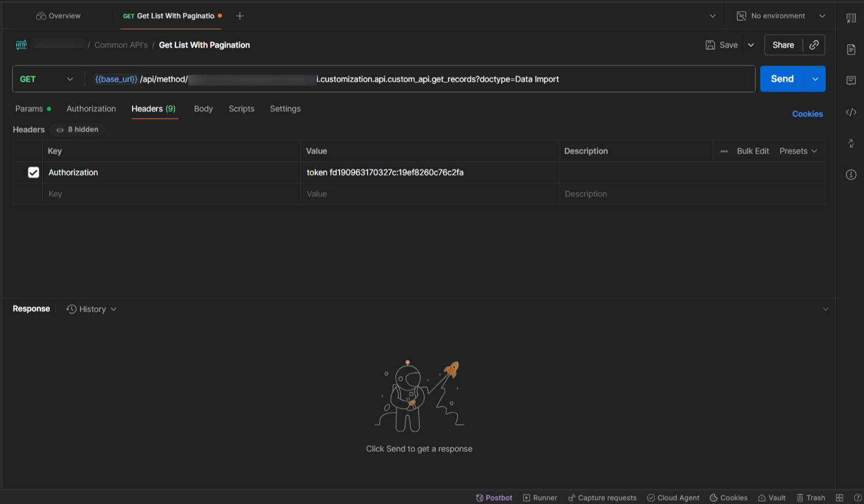Open Vault in the status bar
The image size is (864, 504).
(x=772, y=498)
